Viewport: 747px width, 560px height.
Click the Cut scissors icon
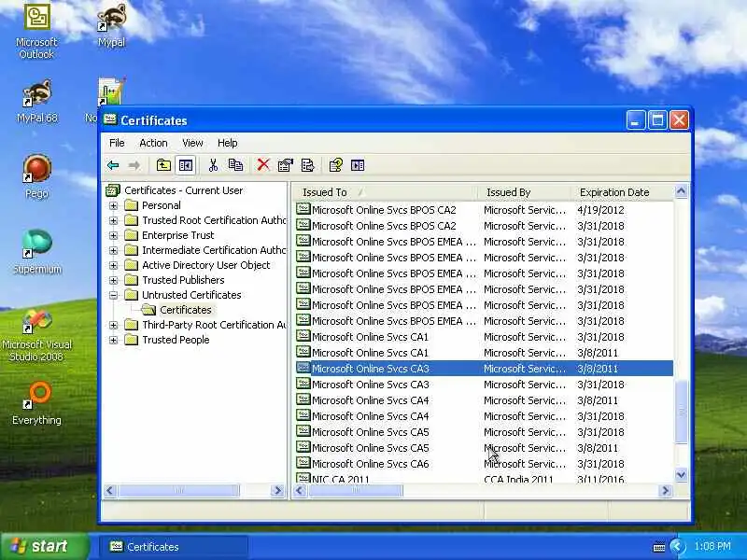tap(213, 165)
